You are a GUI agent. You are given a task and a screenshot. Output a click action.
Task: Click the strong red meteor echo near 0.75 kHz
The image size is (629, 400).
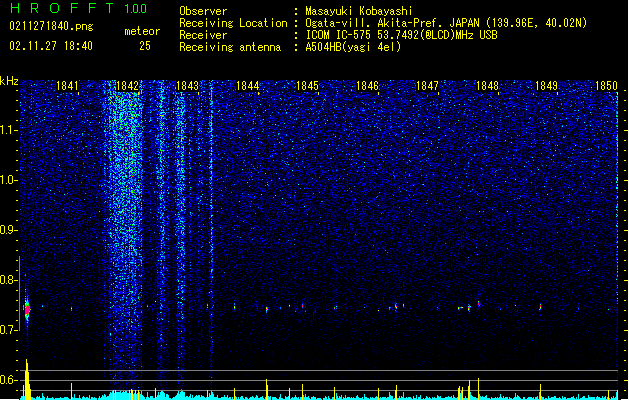tap(27, 309)
